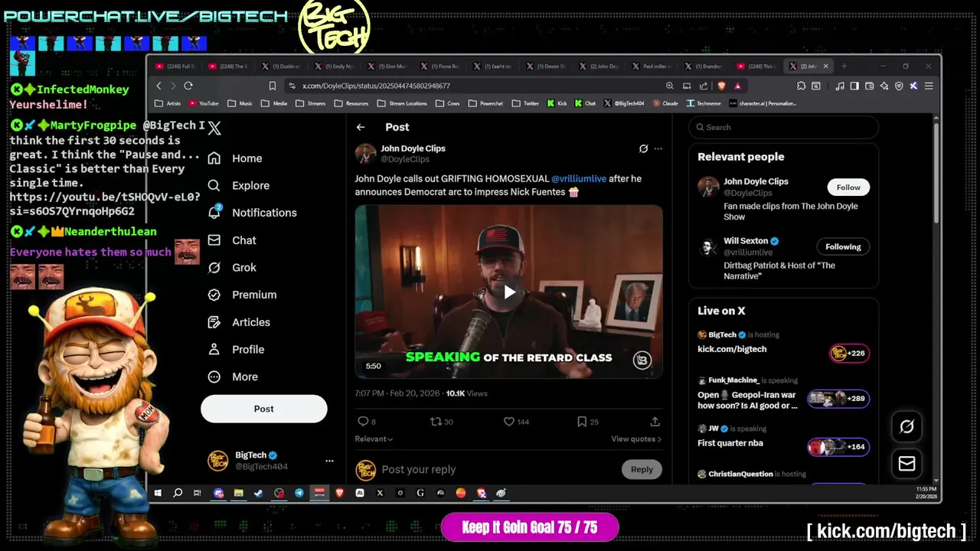Viewport: 980px width, 551px height.
Task: Click the share icon in address bar
Action: tap(704, 86)
